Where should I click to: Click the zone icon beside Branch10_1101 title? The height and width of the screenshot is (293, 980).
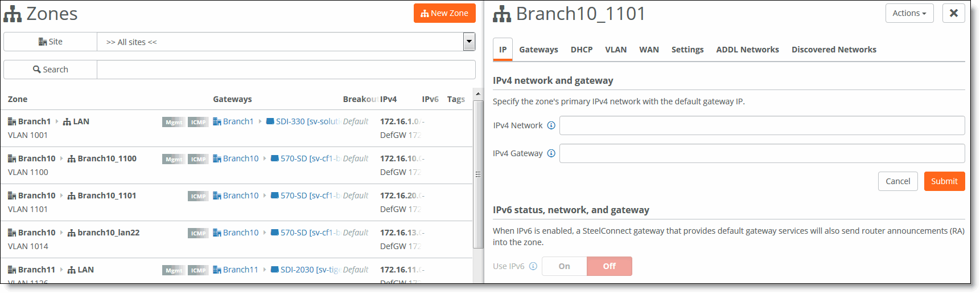[502, 14]
